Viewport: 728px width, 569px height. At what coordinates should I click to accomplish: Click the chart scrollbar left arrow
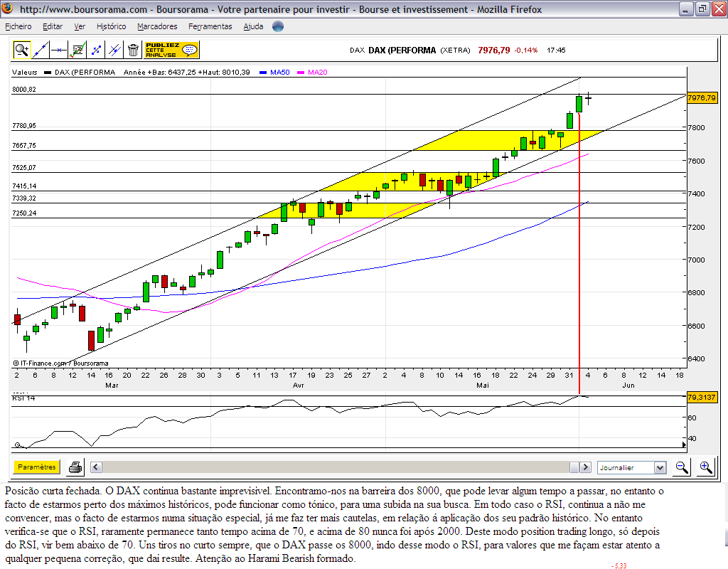coord(96,467)
